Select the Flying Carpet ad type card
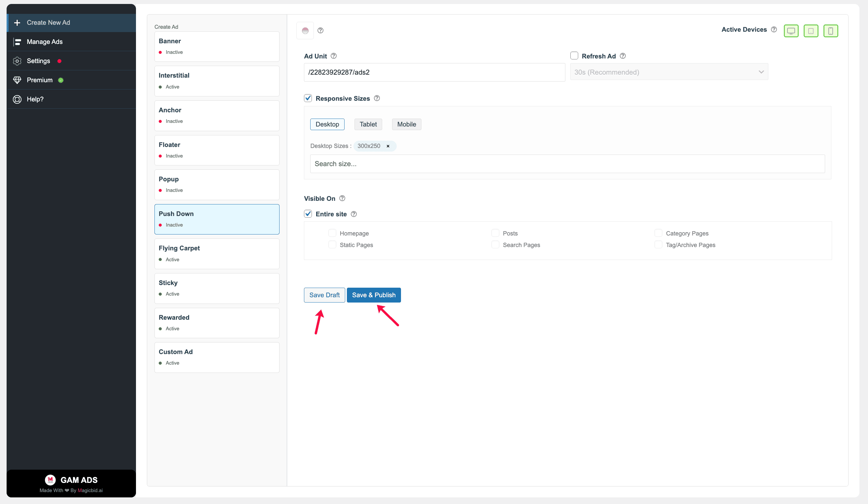Screen dimensions: 868x504 coord(217,254)
